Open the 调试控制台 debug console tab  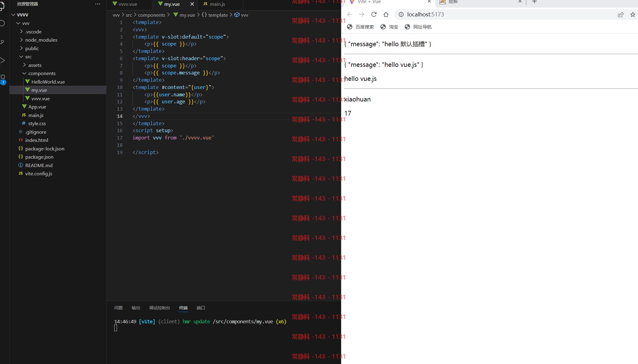(159, 308)
